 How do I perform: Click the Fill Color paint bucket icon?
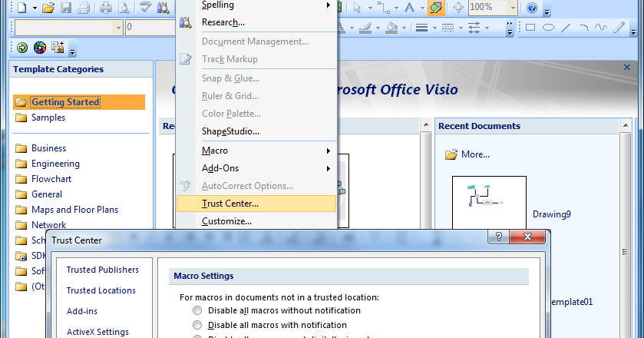[391, 28]
